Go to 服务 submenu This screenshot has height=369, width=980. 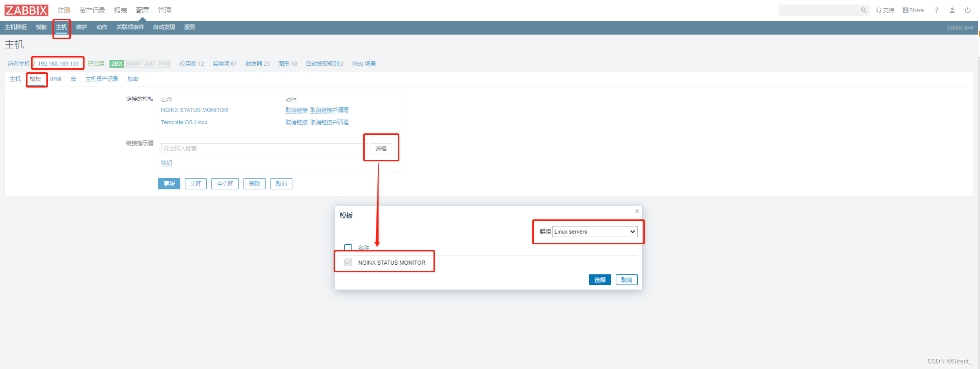(189, 27)
